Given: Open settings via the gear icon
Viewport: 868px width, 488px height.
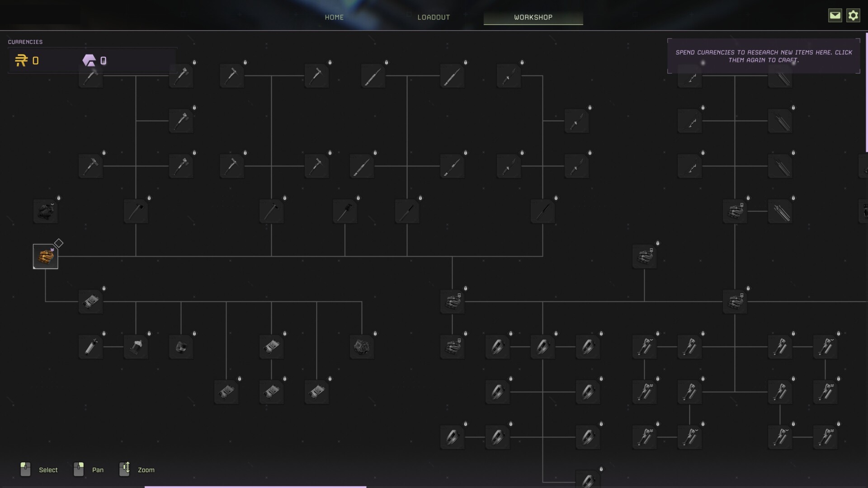Looking at the screenshot, I should [853, 15].
